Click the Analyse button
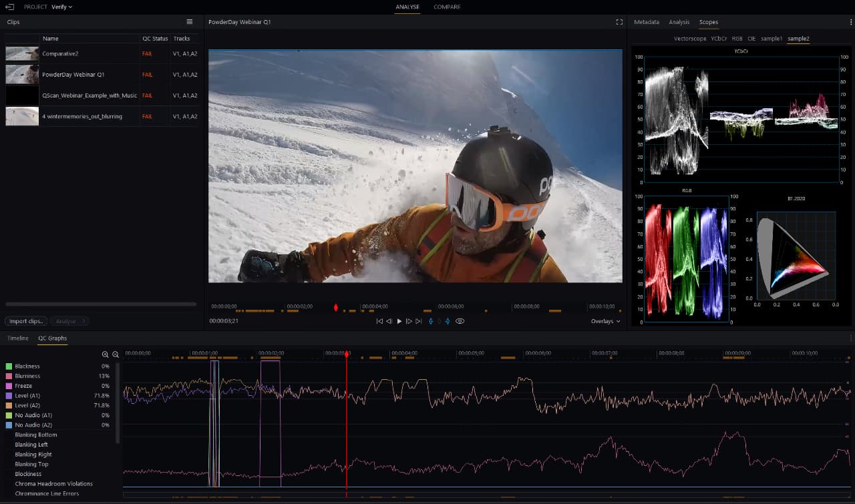855x504 pixels. pos(69,320)
